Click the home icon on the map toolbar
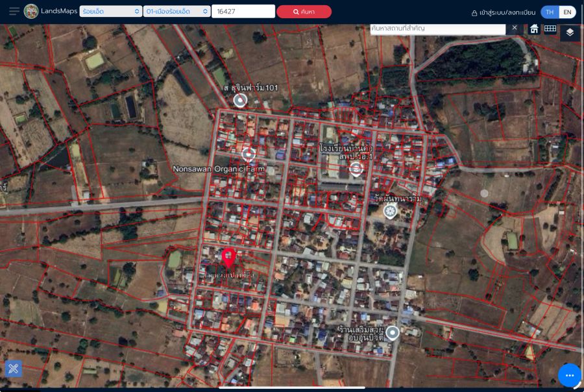 (x=534, y=29)
